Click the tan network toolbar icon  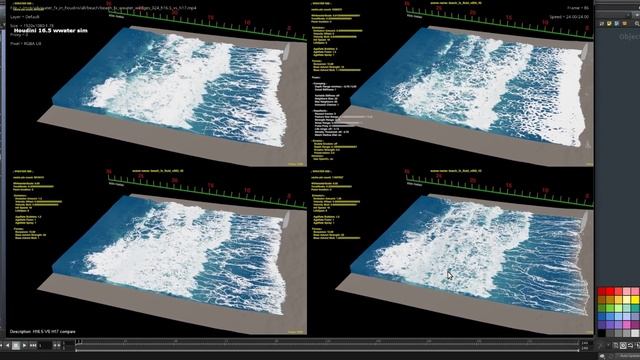coord(624,24)
